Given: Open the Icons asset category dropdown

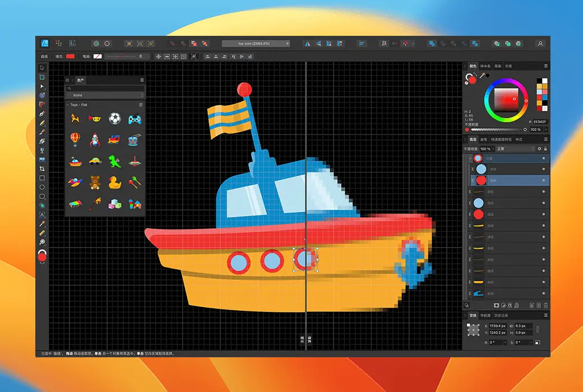Looking at the screenshot, I should tap(105, 95).
